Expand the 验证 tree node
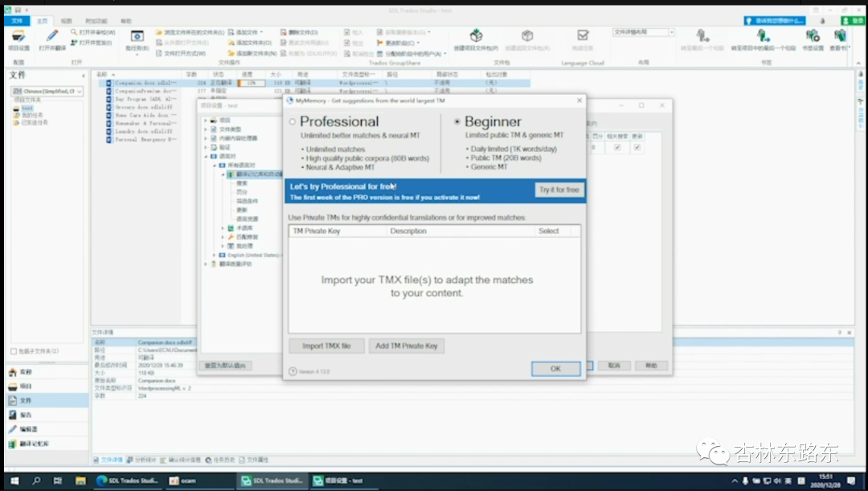This screenshot has height=491, width=868. point(206,147)
